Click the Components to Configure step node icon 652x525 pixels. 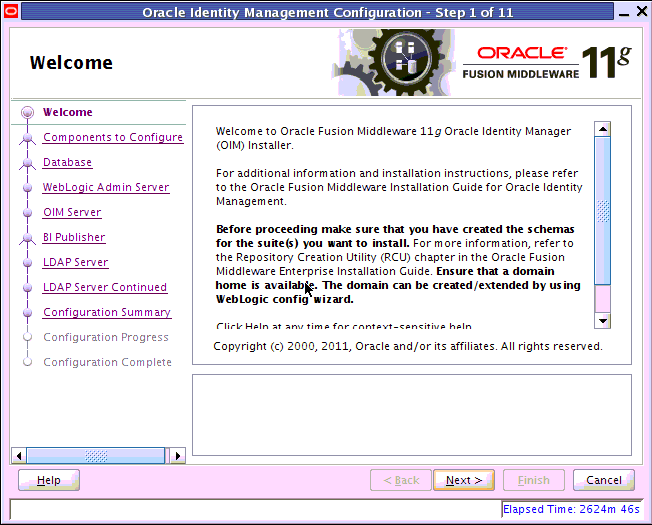click(x=27, y=138)
